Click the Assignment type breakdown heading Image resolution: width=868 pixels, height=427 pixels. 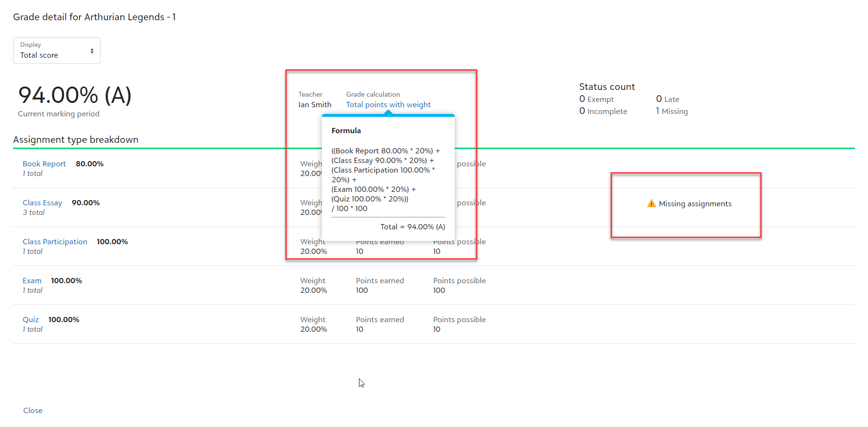pyautogui.click(x=76, y=139)
